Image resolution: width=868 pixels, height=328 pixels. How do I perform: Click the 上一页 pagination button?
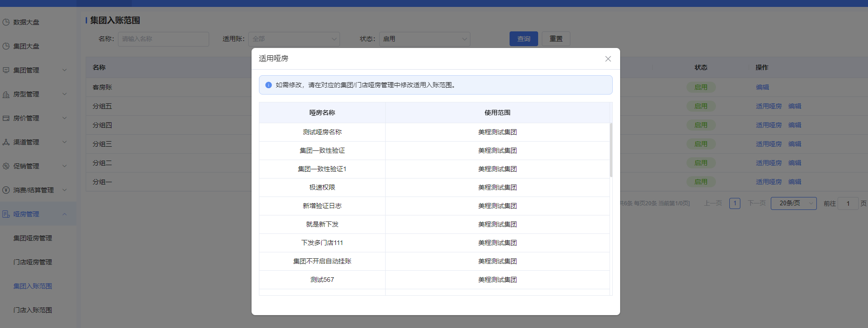click(713, 203)
